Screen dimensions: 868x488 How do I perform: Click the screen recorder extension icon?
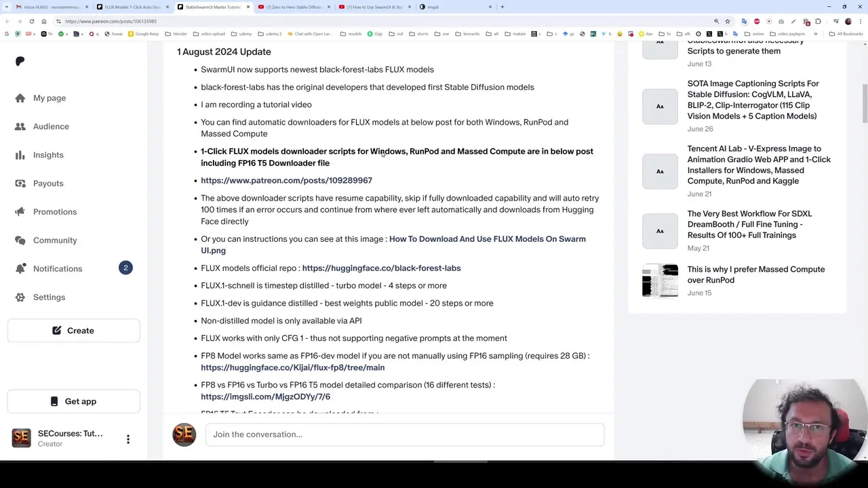point(769,21)
